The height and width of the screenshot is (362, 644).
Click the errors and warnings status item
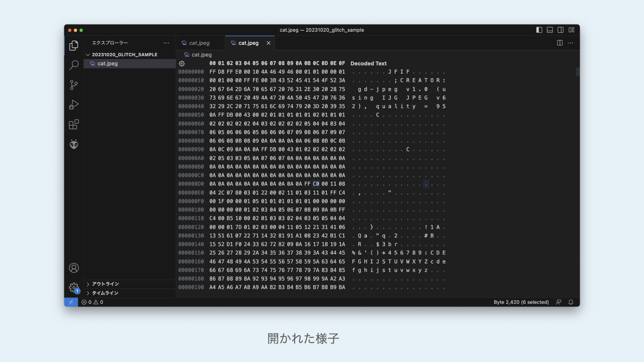tap(92, 302)
